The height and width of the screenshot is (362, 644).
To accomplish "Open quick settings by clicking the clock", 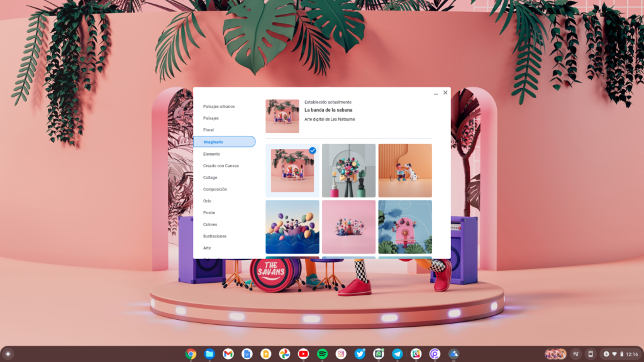I will 631,354.
